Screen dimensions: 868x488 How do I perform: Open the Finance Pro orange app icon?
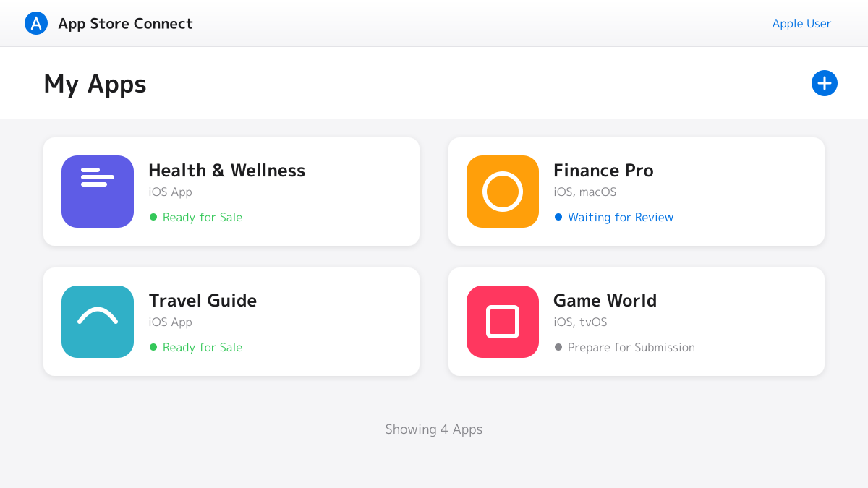pyautogui.click(x=503, y=192)
